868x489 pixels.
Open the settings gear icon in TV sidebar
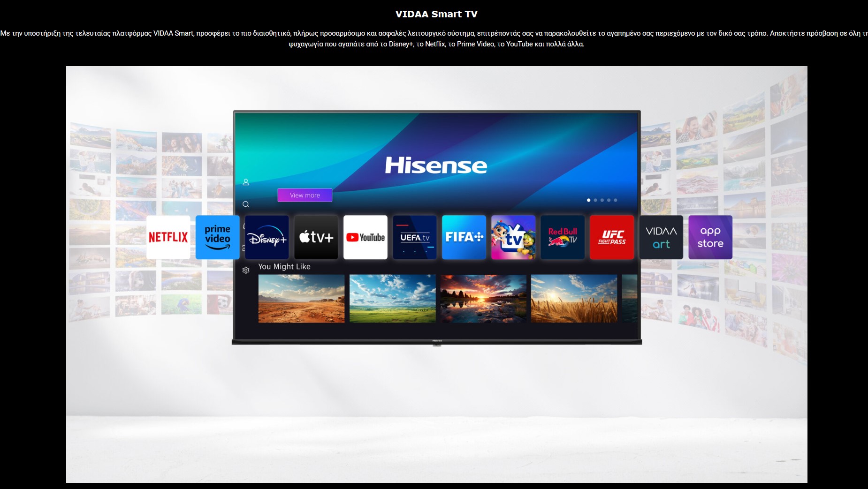point(246,270)
